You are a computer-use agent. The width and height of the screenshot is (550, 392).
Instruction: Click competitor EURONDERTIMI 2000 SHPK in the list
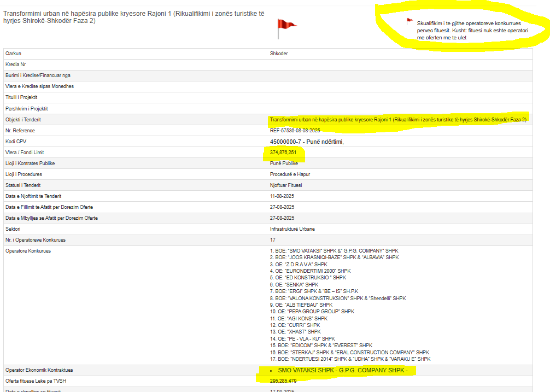(x=311, y=271)
